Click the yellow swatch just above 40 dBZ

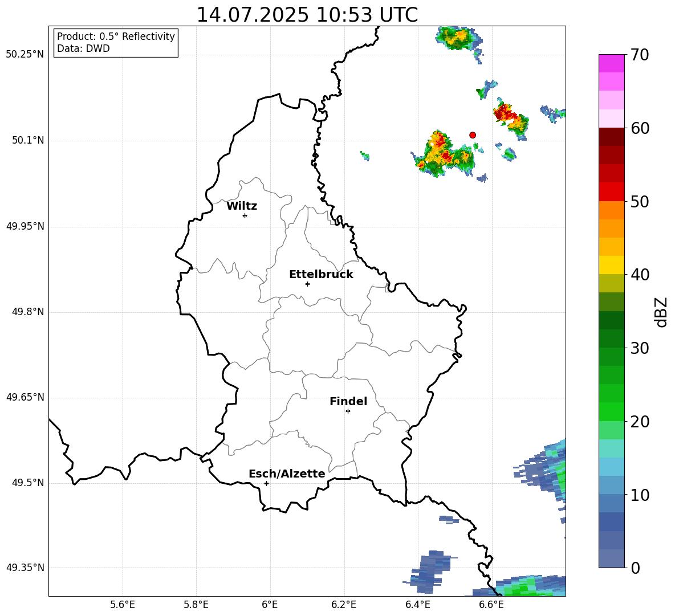pyautogui.click(x=612, y=265)
